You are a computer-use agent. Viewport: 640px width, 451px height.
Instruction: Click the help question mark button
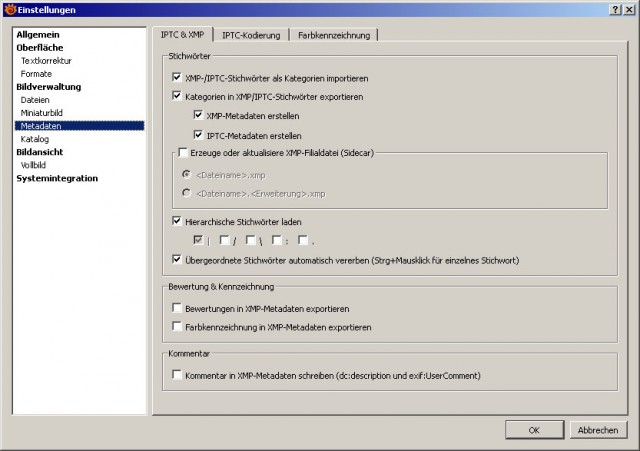coord(616,10)
